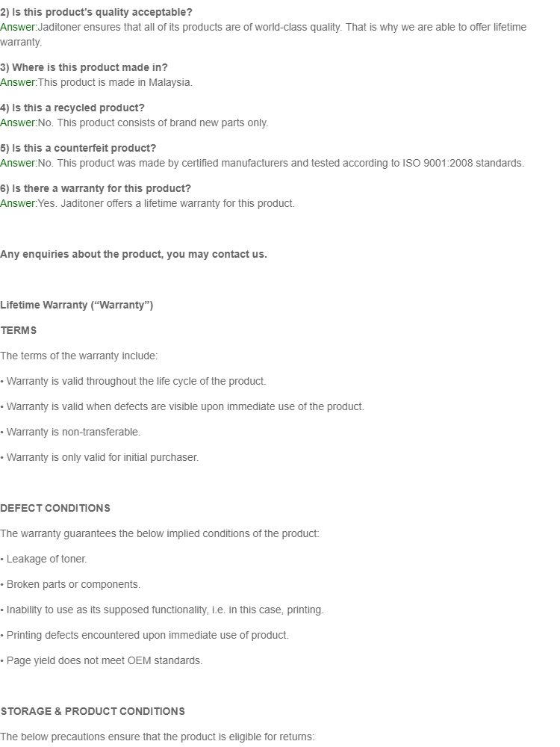Click STORAGE & PRODUCT CONDITIONS heading
560x747 pixels.
[x=93, y=711]
